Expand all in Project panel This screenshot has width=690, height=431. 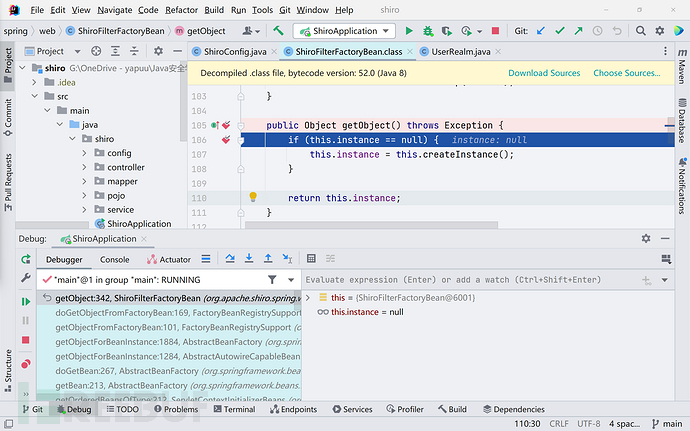[x=115, y=52]
